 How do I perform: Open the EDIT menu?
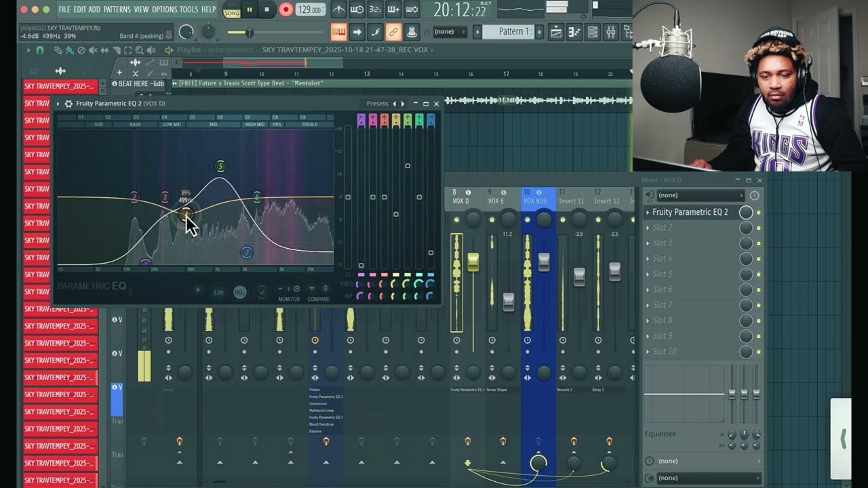(79, 9)
